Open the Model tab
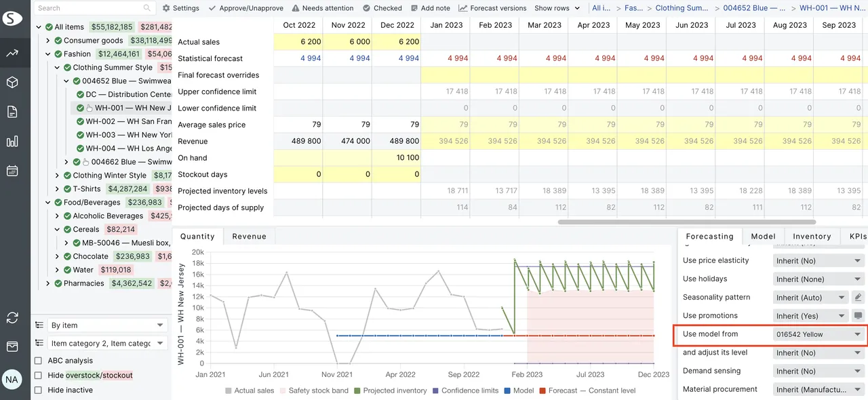 763,236
